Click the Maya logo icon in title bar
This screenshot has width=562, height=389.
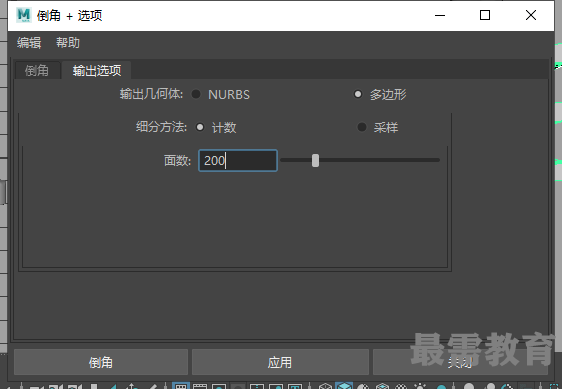(x=24, y=15)
